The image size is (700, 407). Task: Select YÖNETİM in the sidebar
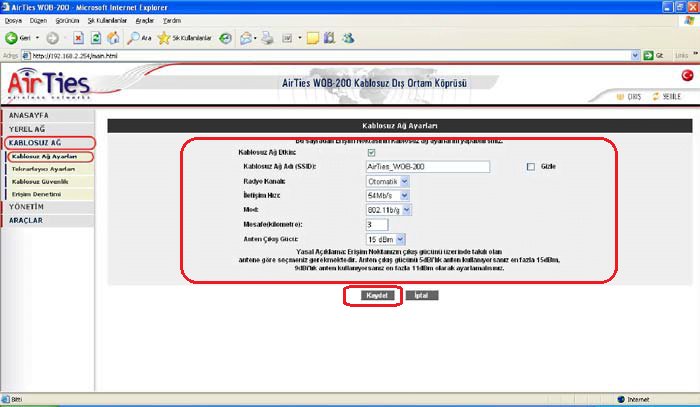[x=48, y=207]
